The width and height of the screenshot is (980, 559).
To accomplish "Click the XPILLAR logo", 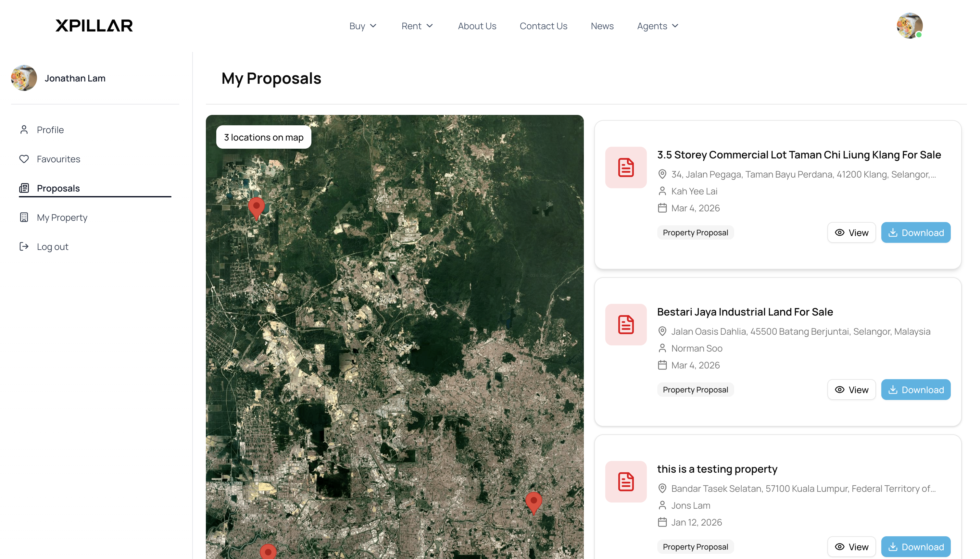I will click(94, 25).
